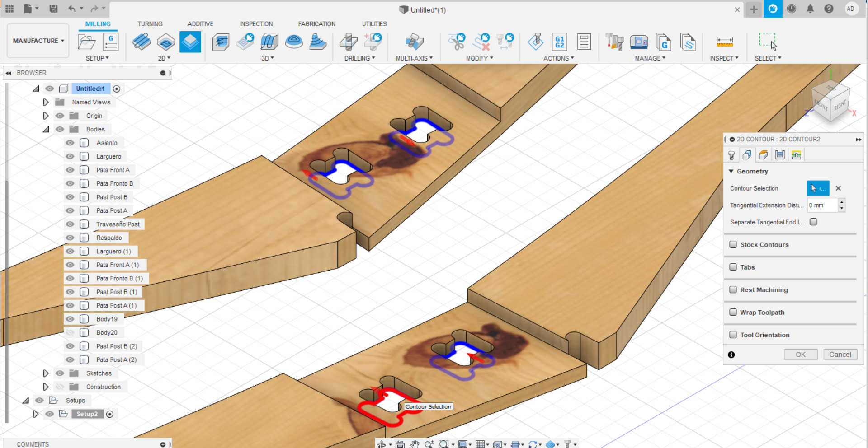Open the Tool tab in the contour dialog

tap(731, 155)
